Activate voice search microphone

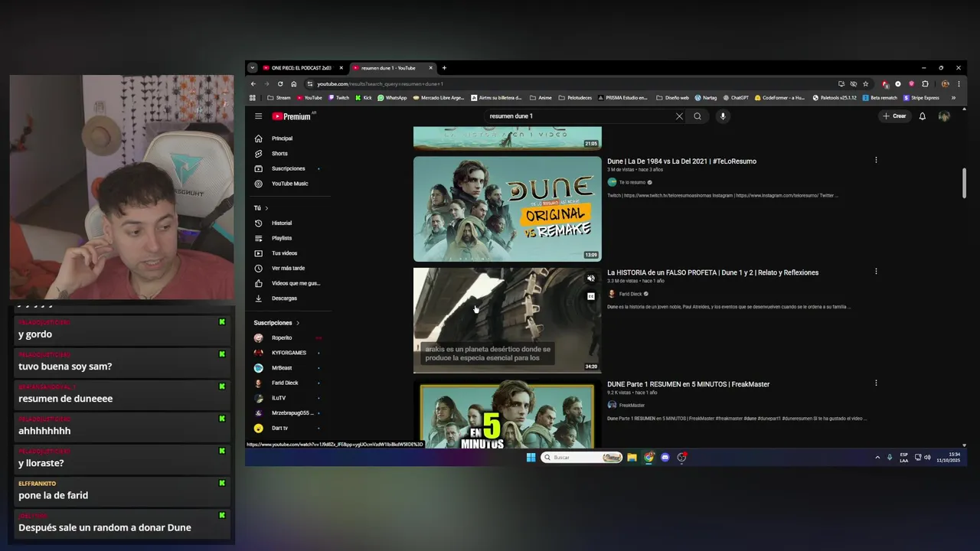coord(723,116)
